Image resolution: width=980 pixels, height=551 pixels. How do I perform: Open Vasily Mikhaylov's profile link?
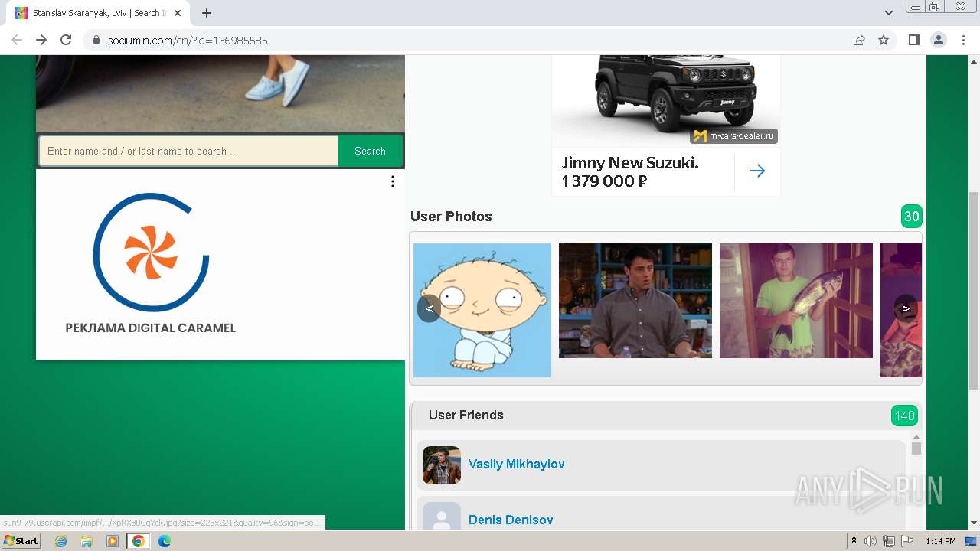[517, 464]
